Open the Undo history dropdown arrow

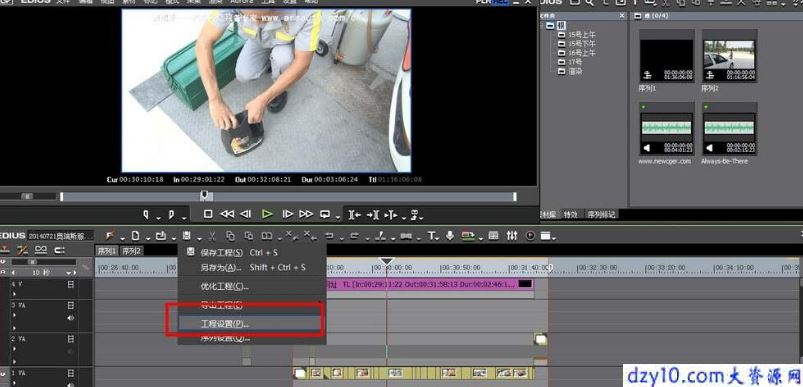click(341, 238)
